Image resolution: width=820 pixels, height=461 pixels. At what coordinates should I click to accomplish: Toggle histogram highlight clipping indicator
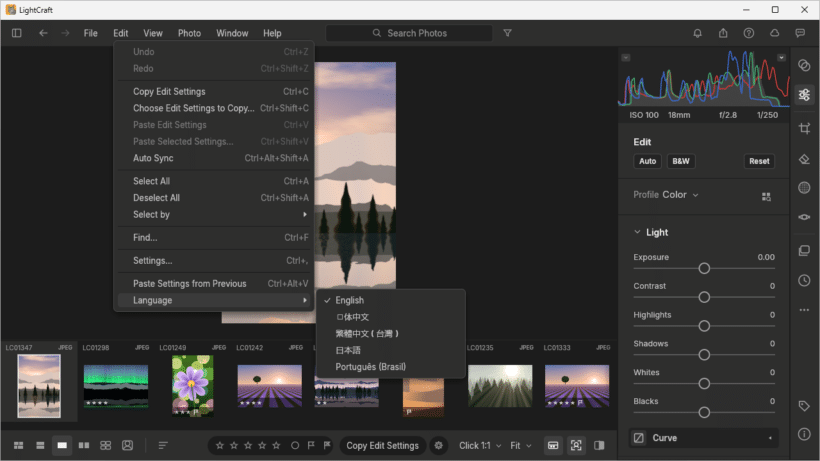[x=781, y=57]
